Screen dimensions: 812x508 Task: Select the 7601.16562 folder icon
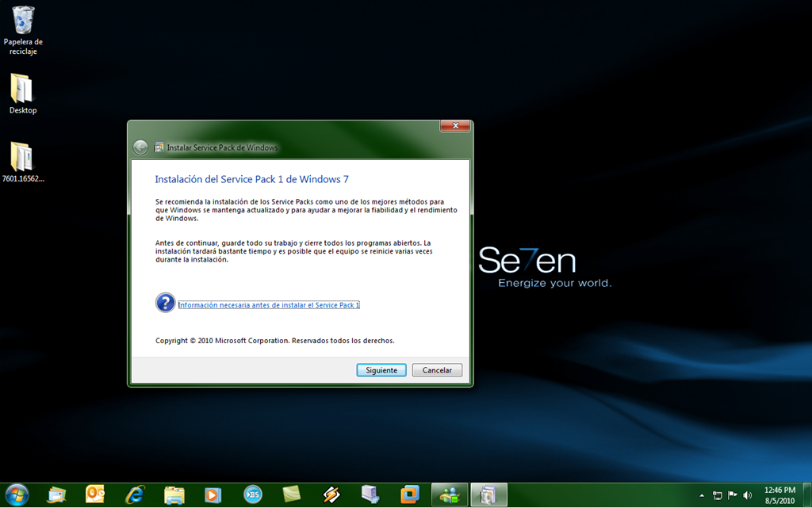pyautogui.click(x=22, y=157)
